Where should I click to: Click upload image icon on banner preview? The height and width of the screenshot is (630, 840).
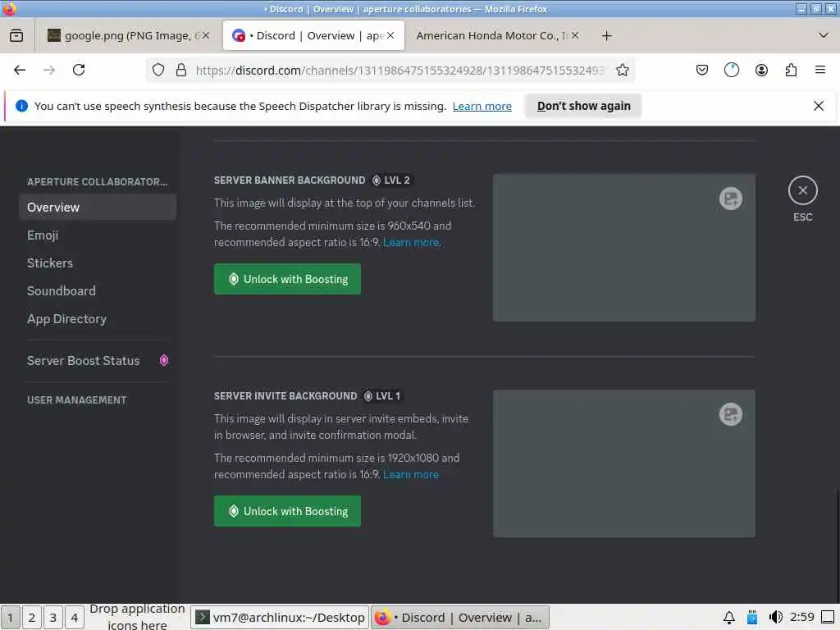pos(730,199)
